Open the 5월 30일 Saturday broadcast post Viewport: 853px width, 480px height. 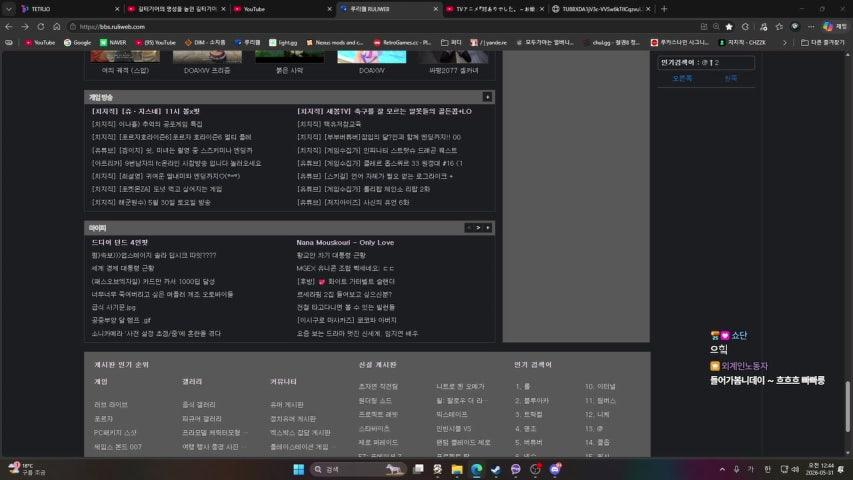click(151, 202)
